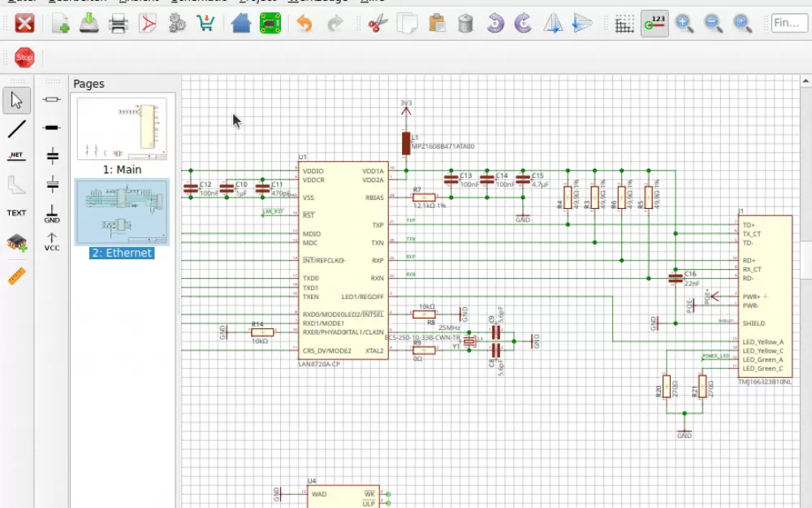812x508 pixels.
Task: Select the TEXT tool
Action: 16,212
